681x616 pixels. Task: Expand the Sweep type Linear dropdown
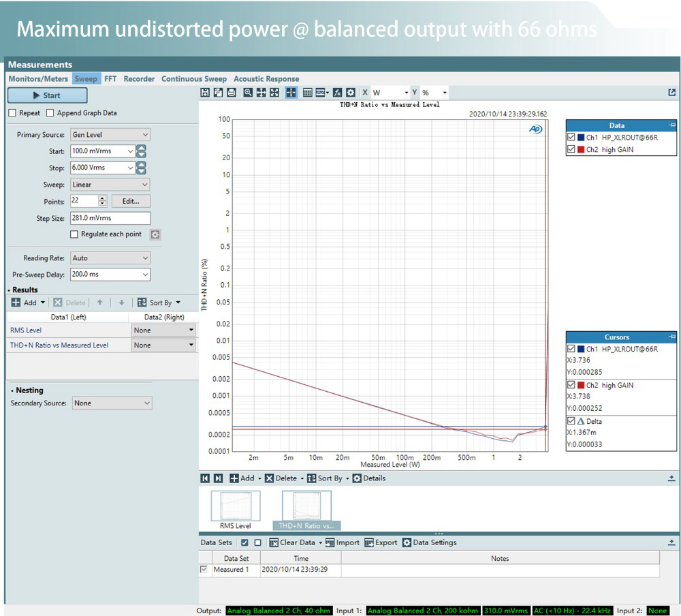(x=110, y=185)
